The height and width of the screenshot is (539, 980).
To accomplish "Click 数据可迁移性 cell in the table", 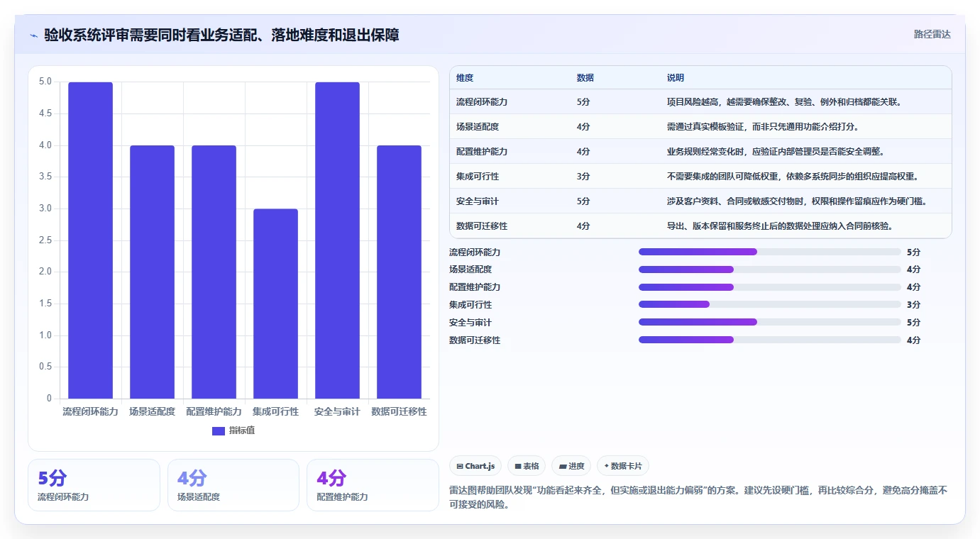I will [482, 226].
